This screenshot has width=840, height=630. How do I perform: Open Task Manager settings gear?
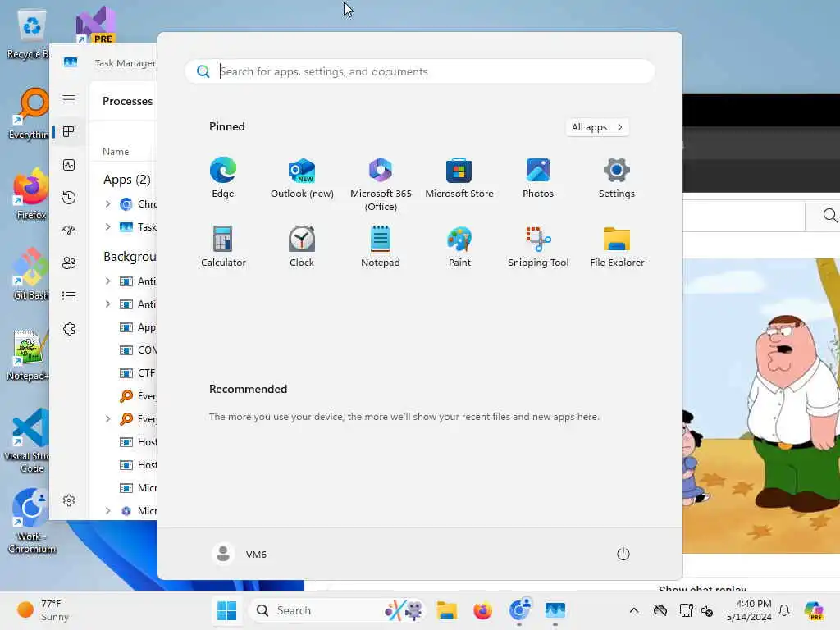pyautogui.click(x=69, y=500)
